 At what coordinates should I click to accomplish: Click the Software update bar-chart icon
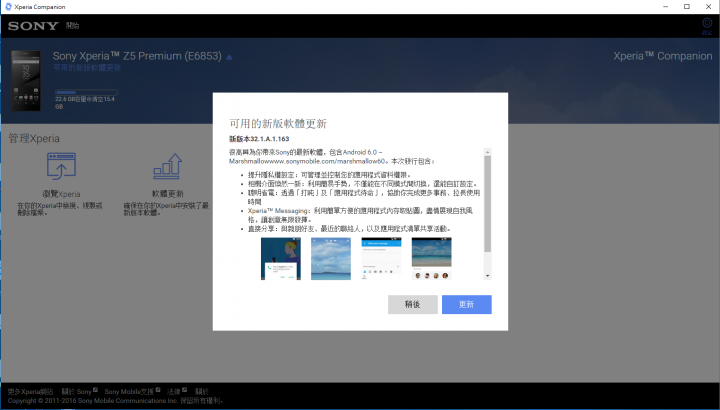168,166
